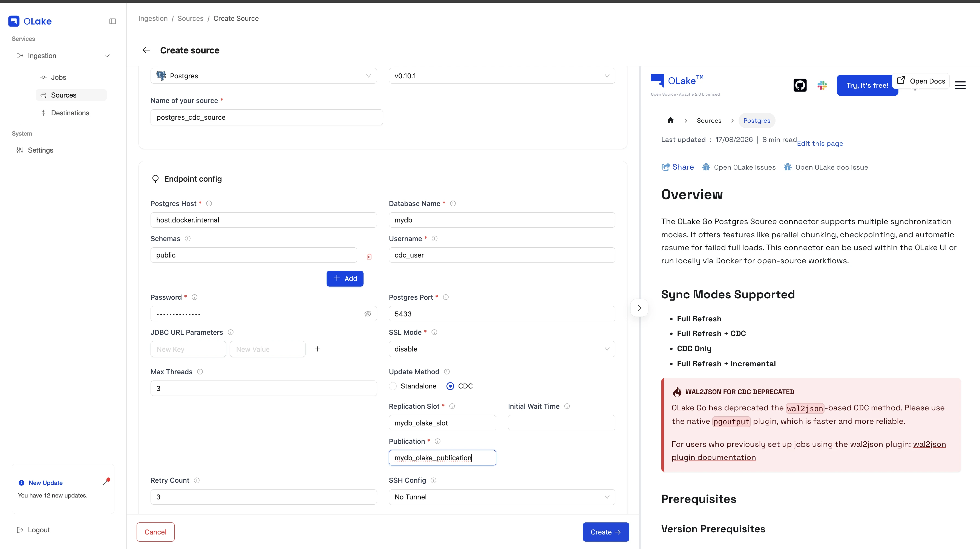This screenshot has width=980, height=549.
Task: Open OLake issues link
Action: pyautogui.click(x=739, y=167)
